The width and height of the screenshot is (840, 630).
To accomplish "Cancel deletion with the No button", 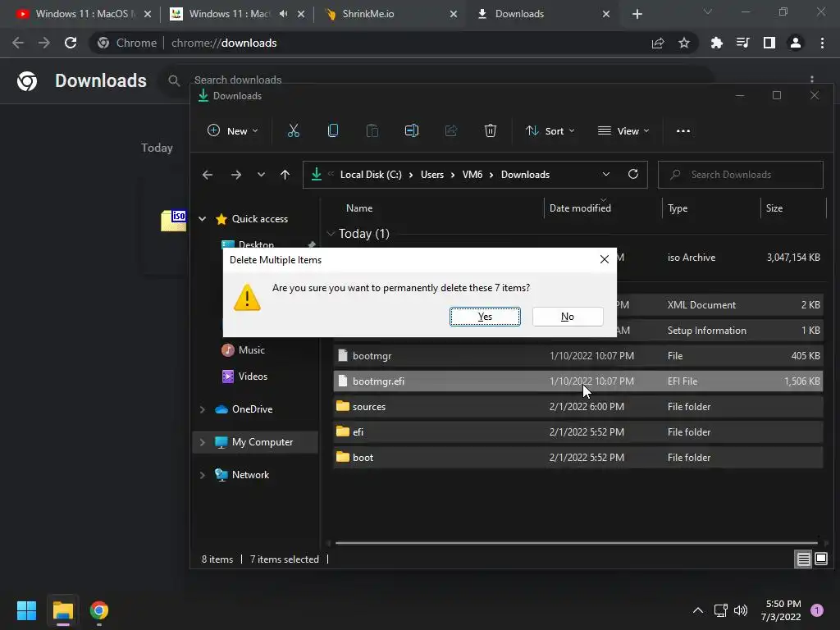I will 568,317.
